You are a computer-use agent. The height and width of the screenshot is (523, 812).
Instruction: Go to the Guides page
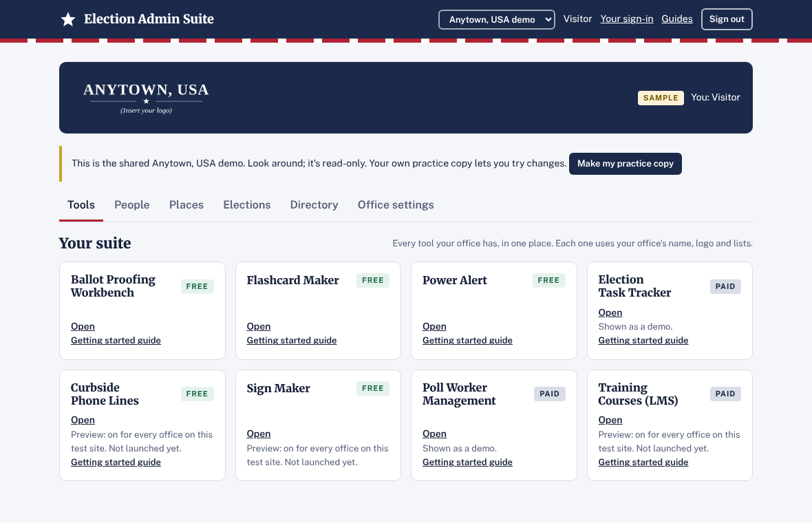point(677,19)
